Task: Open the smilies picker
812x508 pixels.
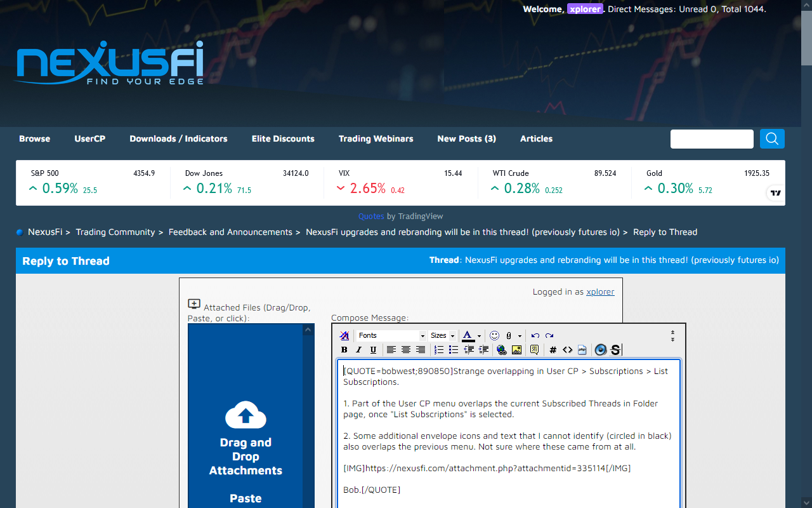Action: click(495, 336)
